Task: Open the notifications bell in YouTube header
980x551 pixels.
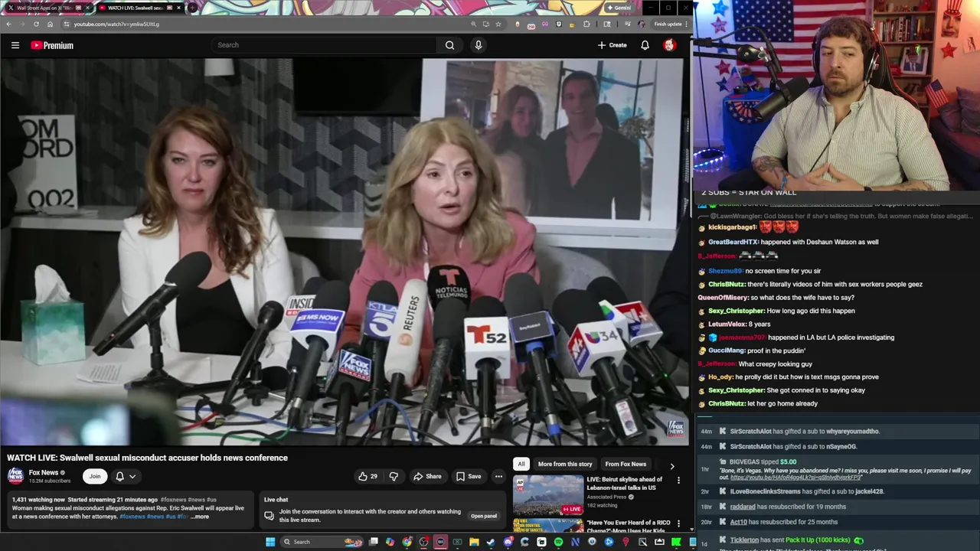Action: 645,45
